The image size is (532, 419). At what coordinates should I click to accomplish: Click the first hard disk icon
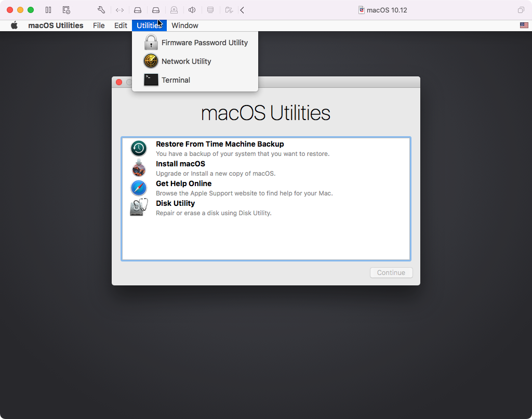[138, 10]
